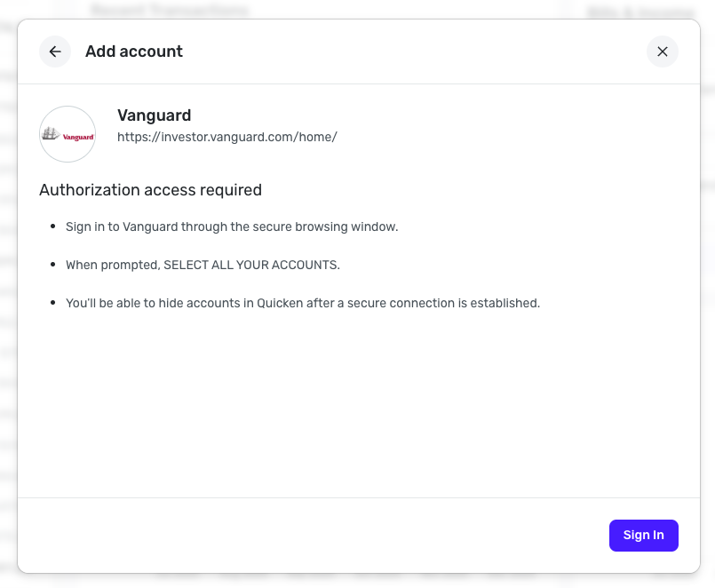Click the Vanguard institution name
Image resolution: width=715 pixels, height=588 pixels.
(x=154, y=115)
